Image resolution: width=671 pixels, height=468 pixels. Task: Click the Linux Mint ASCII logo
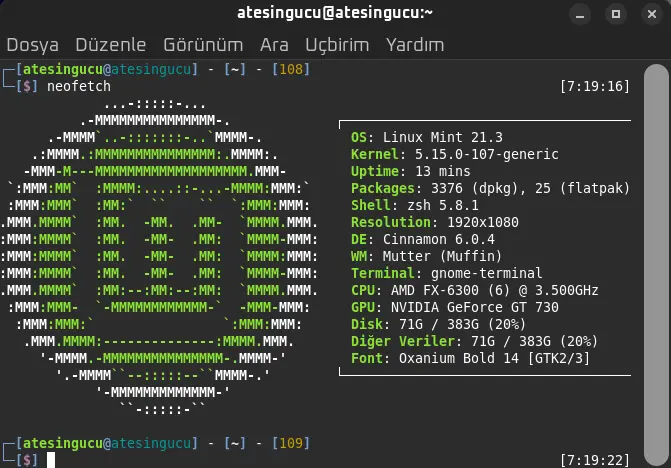159,257
